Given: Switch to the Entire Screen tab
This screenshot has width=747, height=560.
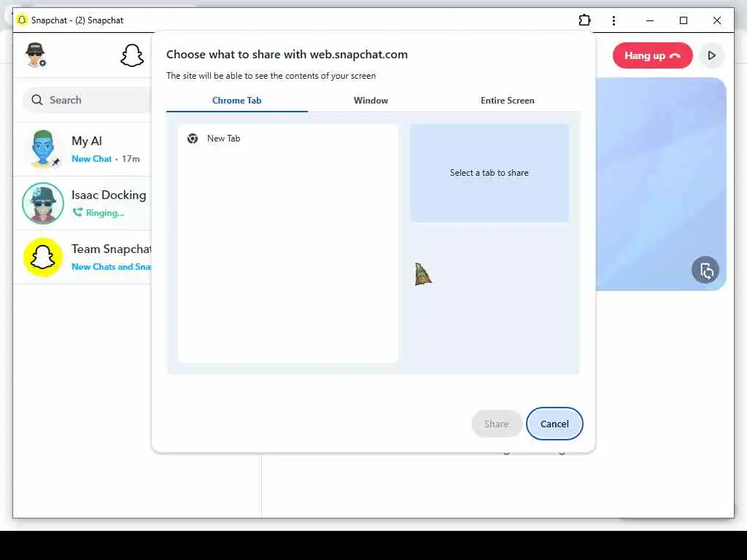Looking at the screenshot, I should coord(508,101).
